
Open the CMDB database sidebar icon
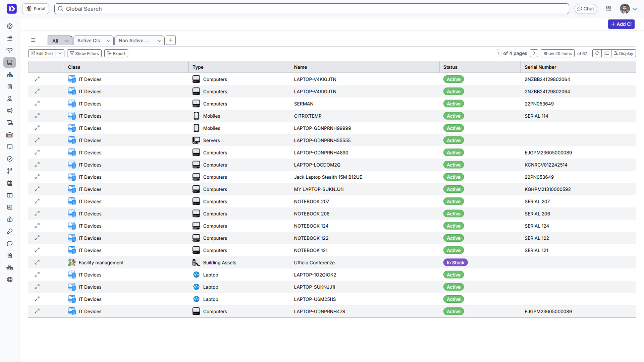pos(10,62)
